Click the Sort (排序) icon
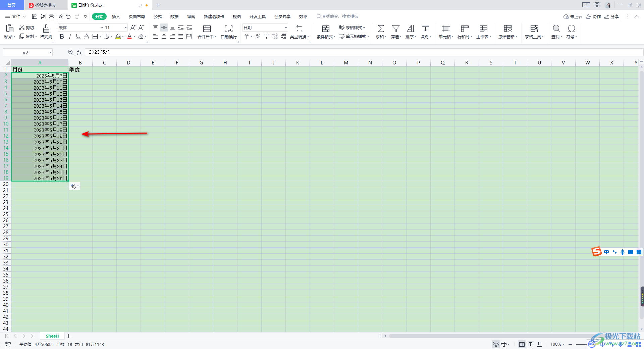The height and width of the screenshot is (349, 644). coord(411,29)
